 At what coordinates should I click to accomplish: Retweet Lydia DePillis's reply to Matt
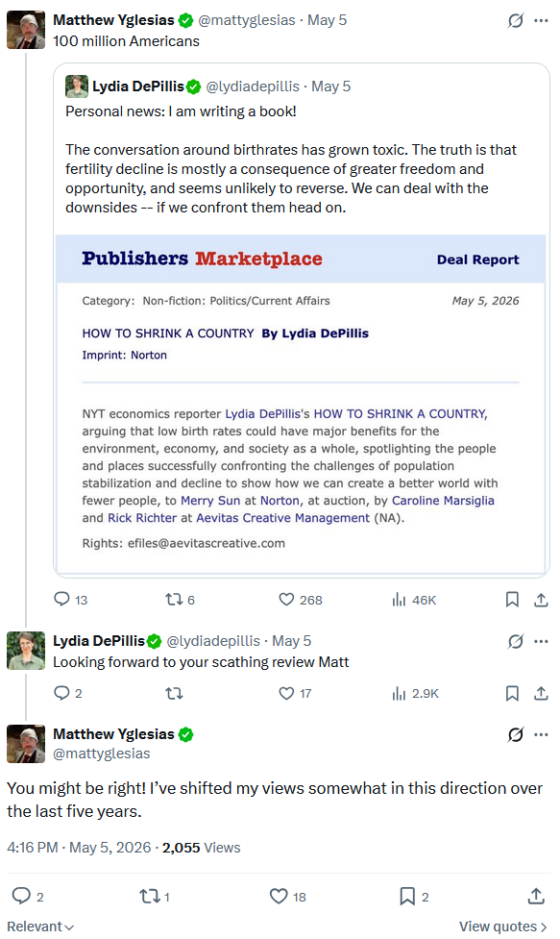(x=174, y=694)
